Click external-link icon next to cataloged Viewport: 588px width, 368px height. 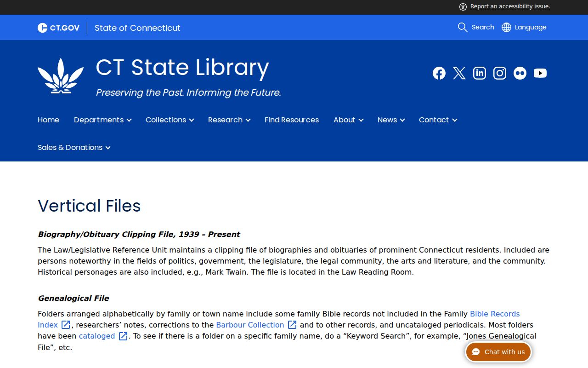click(123, 336)
